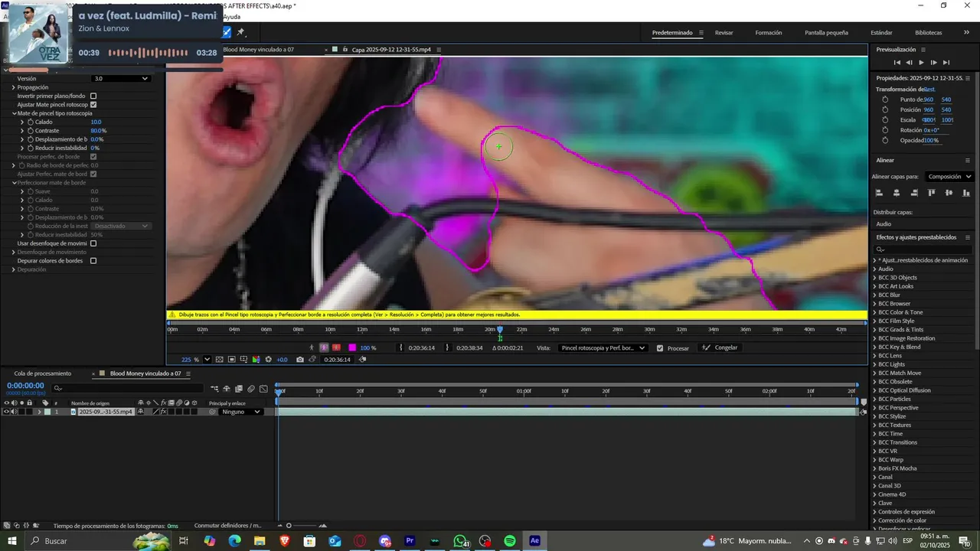Screen dimensions: 980x551
Task: Uncheck the Procesar checkbox in viewer
Action: (660, 348)
